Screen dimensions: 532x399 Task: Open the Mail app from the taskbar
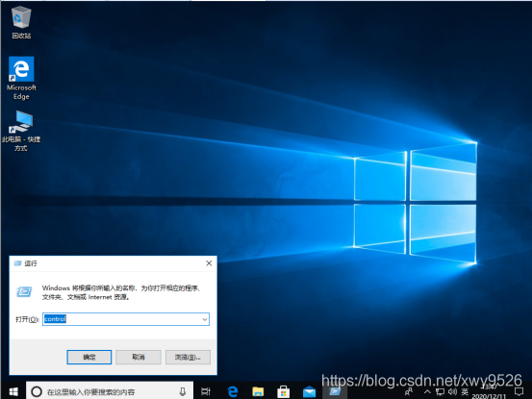(x=309, y=392)
